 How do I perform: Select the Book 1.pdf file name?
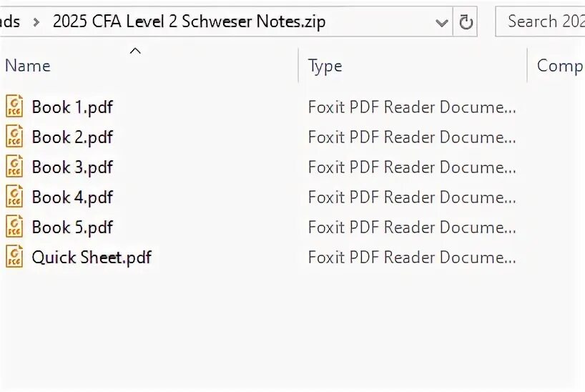(72, 107)
